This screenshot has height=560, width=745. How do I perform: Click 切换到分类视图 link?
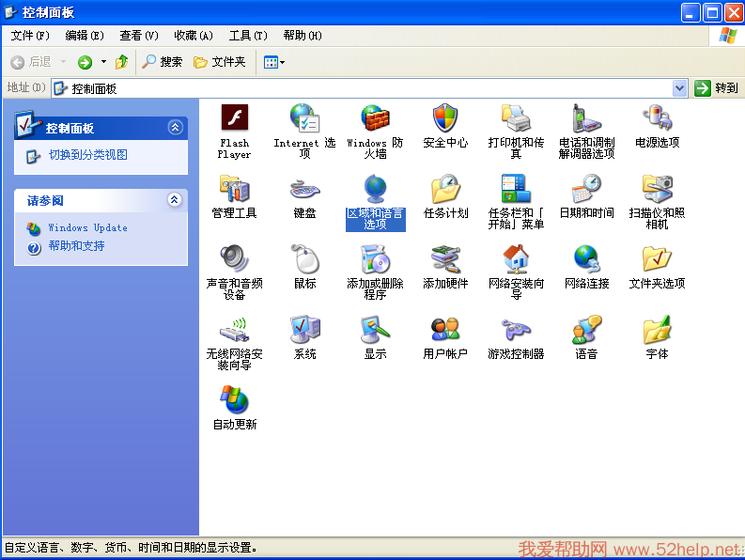click(x=87, y=155)
